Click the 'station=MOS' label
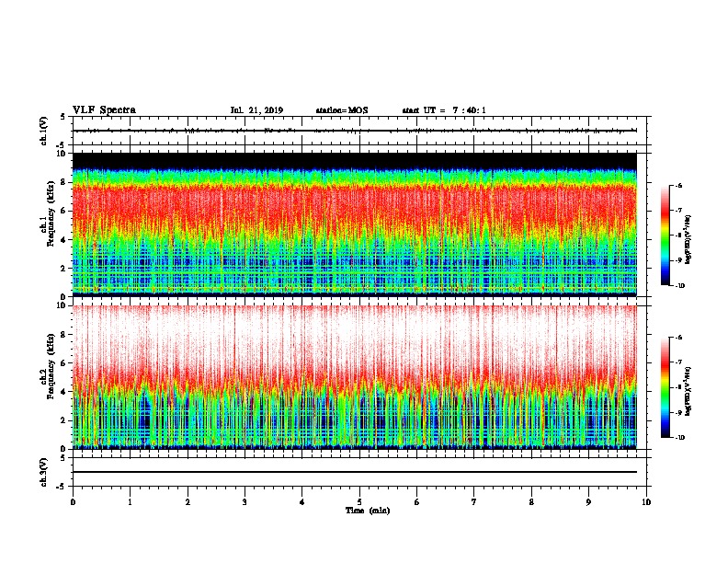The image size is (728, 563). pyautogui.click(x=342, y=110)
